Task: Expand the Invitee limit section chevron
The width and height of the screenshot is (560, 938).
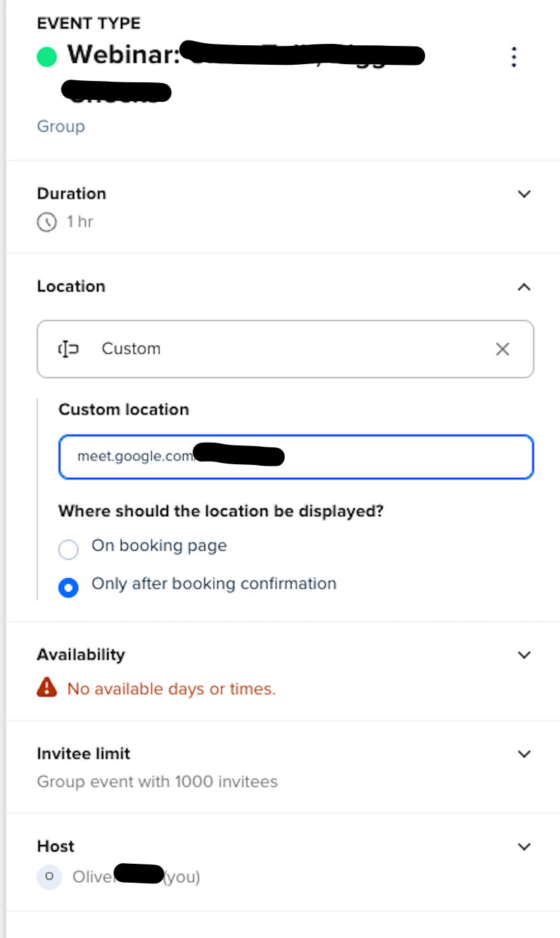Action: tap(524, 754)
